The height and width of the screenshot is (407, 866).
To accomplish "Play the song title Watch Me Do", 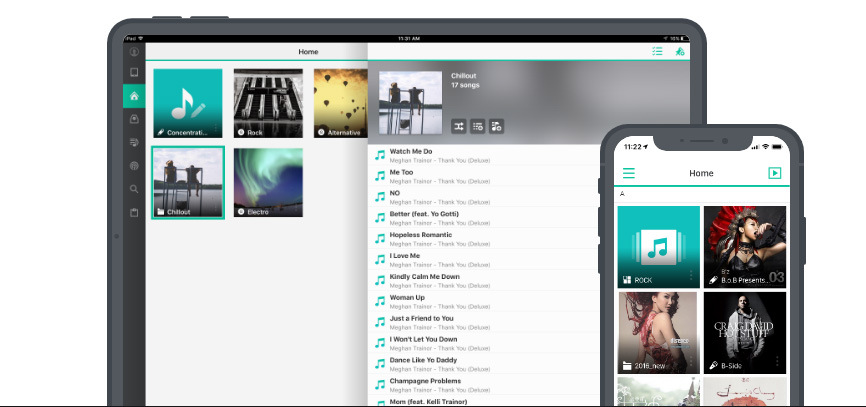I will tap(411, 151).
